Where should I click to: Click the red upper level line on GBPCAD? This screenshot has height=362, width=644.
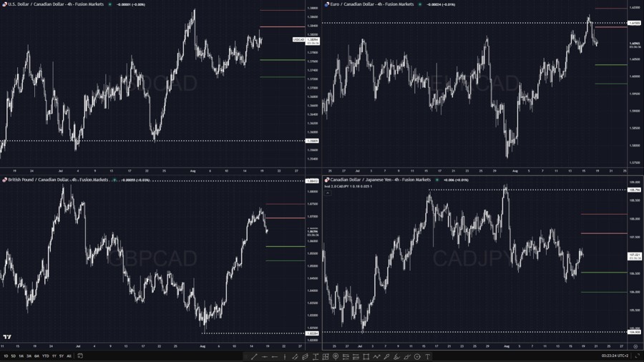[x=285, y=204]
